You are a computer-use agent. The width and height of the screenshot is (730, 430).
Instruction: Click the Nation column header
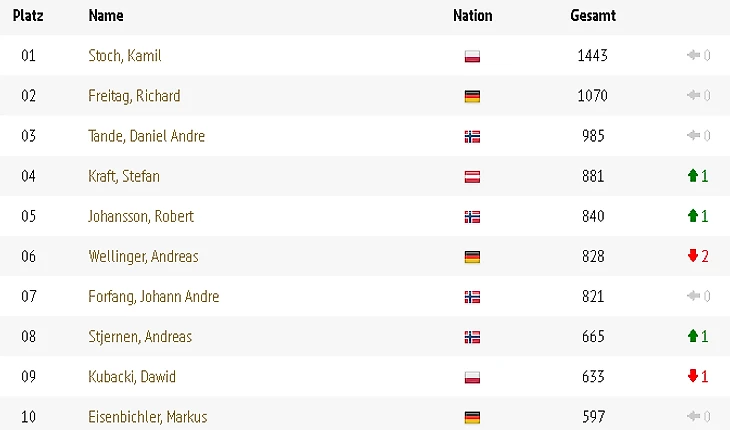[473, 16]
